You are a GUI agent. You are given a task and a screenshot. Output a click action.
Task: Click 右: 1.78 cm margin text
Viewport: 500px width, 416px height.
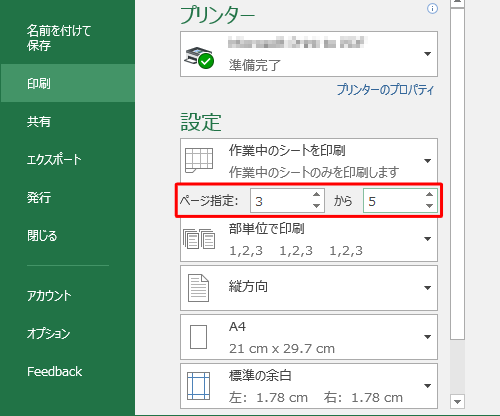[363, 398]
